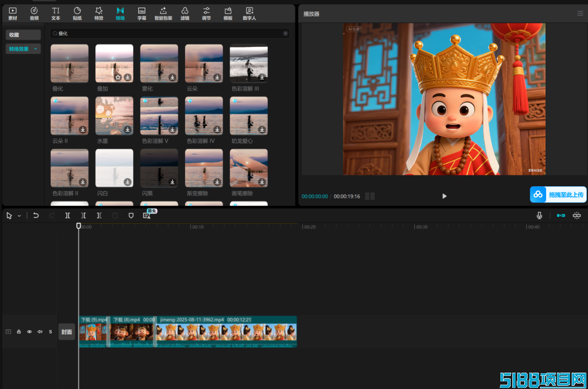
Task: Click the playhead handle on the ruler
Action: pos(78,226)
